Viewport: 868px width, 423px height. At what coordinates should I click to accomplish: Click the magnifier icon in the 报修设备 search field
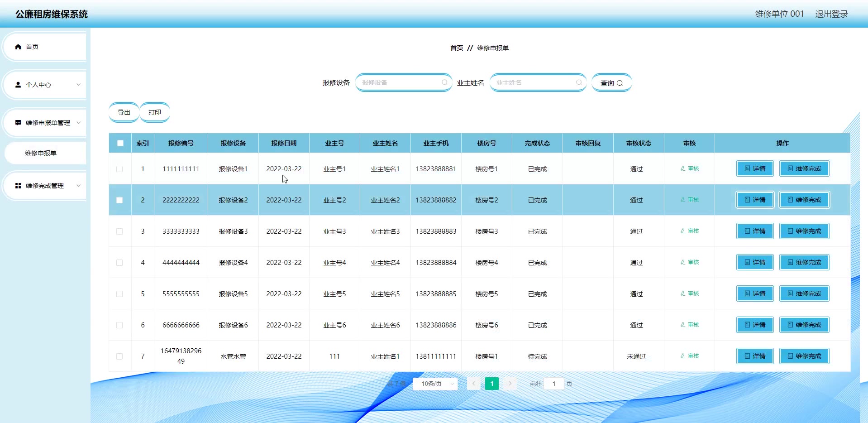pos(444,82)
